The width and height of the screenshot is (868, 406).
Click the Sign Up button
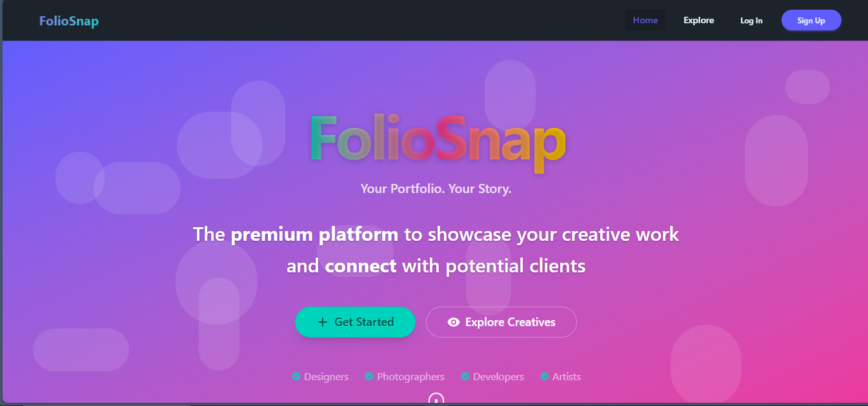pos(811,20)
